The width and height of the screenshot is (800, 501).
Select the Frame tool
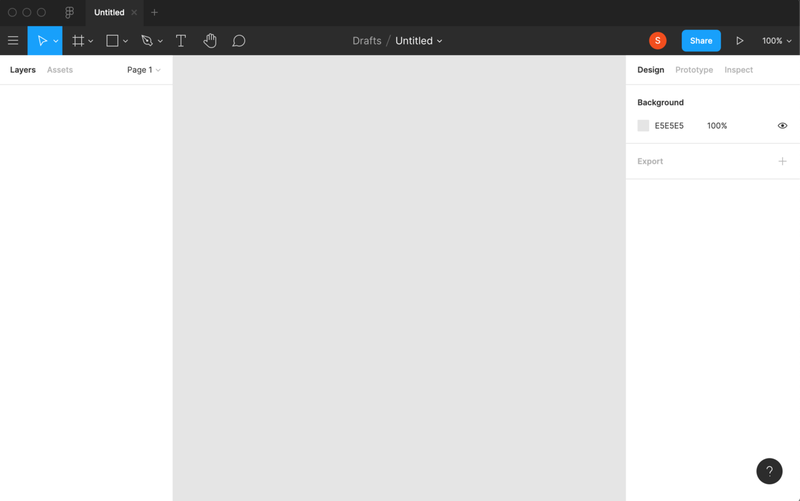coord(78,41)
